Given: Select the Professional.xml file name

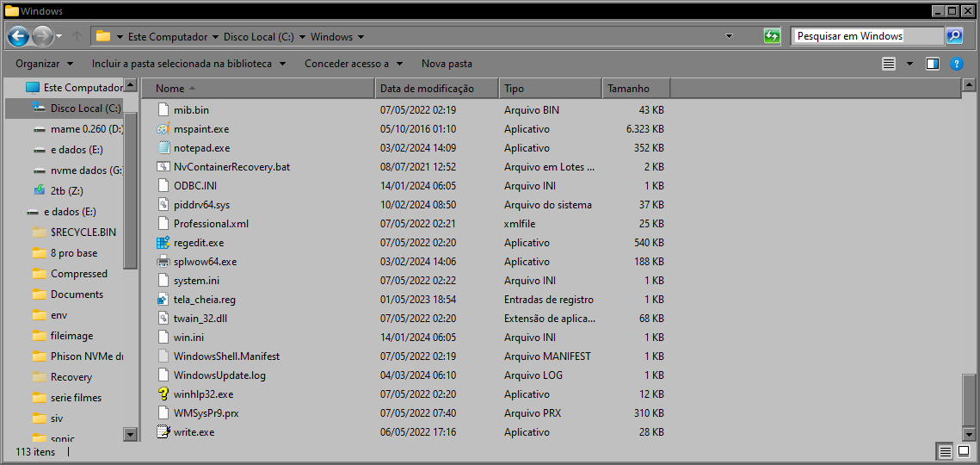Looking at the screenshot, I should [x=212, y=223].
